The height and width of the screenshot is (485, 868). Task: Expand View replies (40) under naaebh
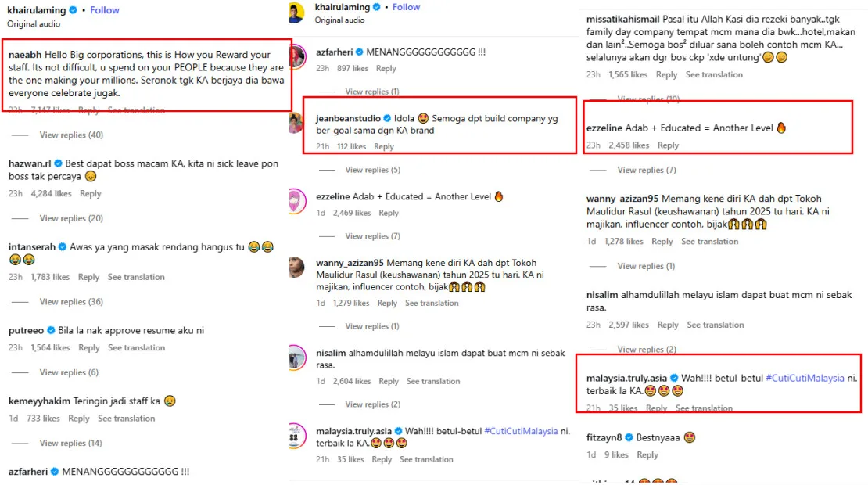(x=71, y=135)
